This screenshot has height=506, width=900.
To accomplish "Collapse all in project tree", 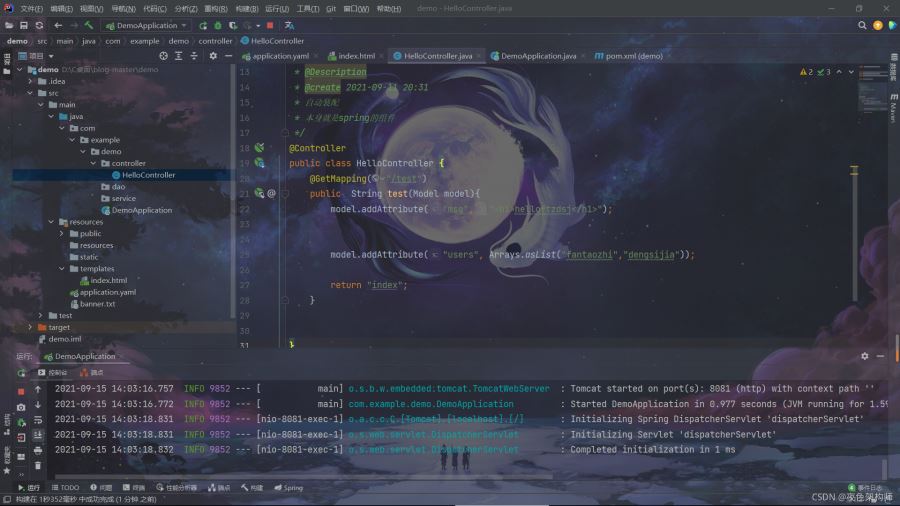I will pos(194,56).
